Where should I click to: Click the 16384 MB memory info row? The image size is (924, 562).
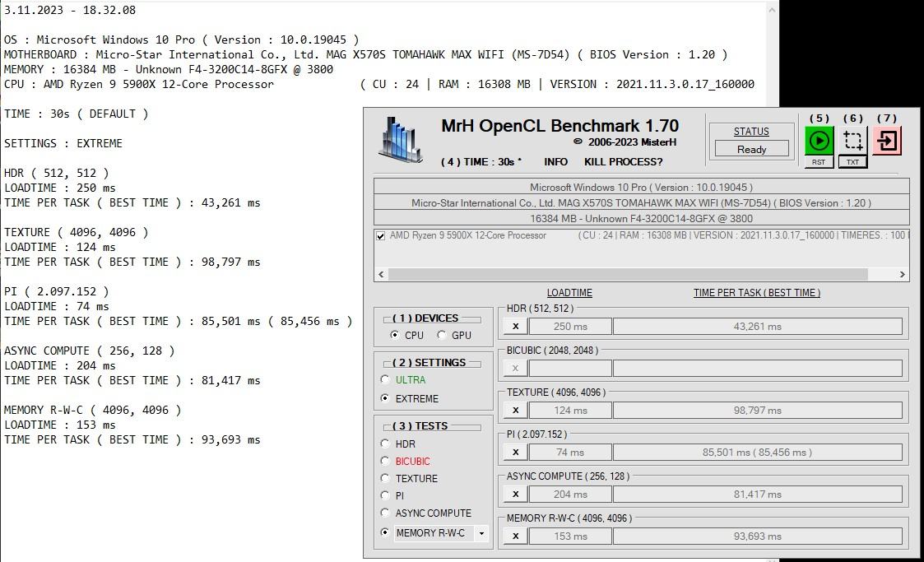pyautogui.click(x=641, y=219)
